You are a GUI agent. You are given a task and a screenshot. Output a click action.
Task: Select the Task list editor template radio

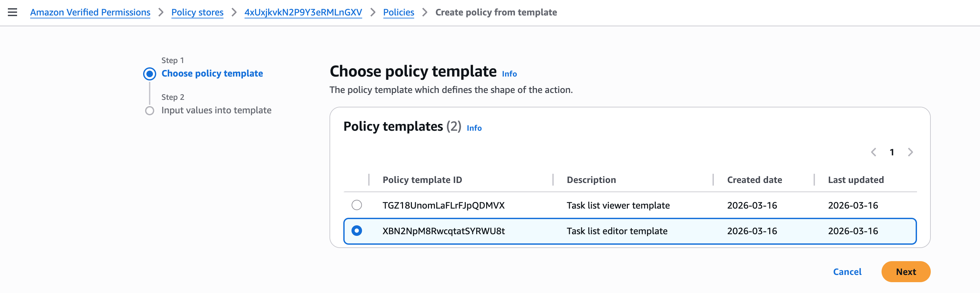[356, 231]
